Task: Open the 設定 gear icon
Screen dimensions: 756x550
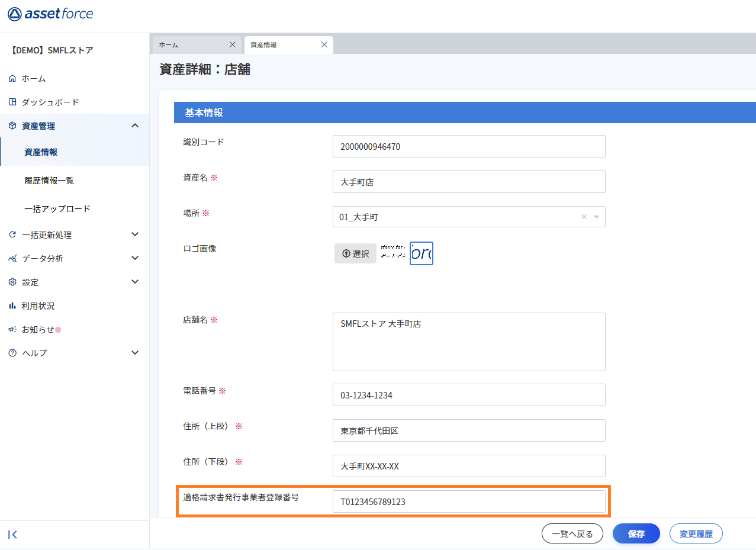Action: tap(13, 282)
